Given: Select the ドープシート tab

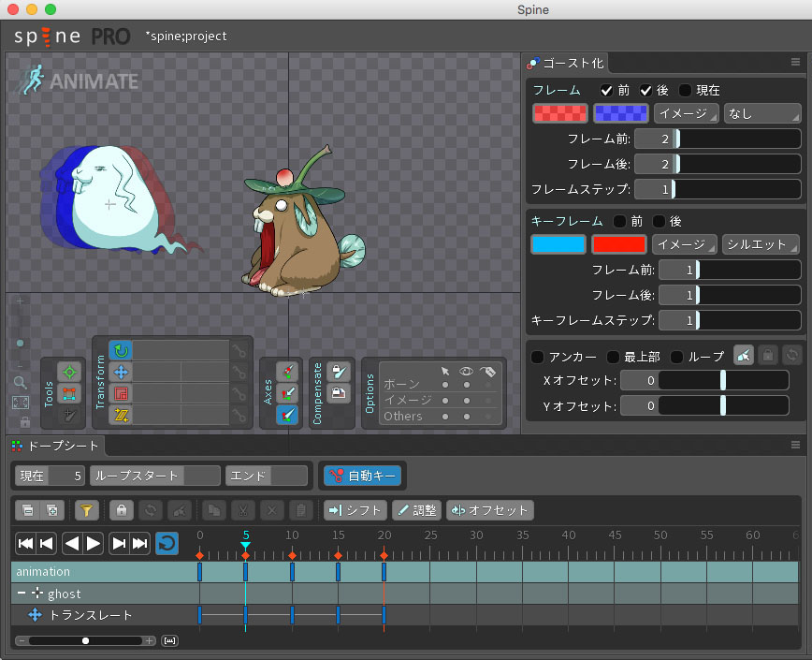Looking at the screenshot, I should [x=56, y=446].
